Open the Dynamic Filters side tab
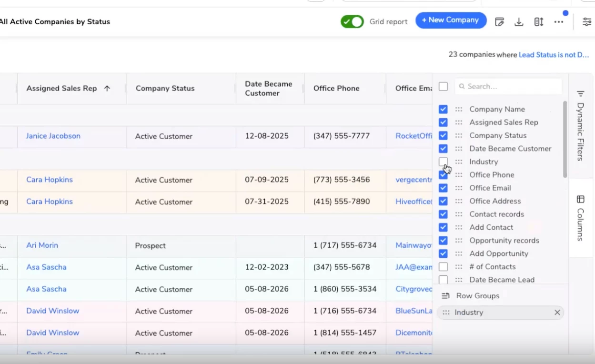Screen dimensions: 595x364 pyautogui.click(x=580, y=126)
